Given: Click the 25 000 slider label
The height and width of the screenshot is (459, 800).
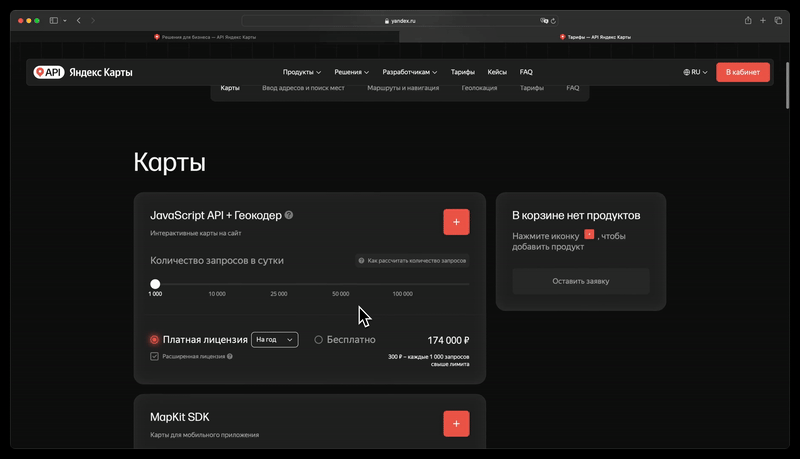Looking at the screenshot, I should tap(279, 294).
